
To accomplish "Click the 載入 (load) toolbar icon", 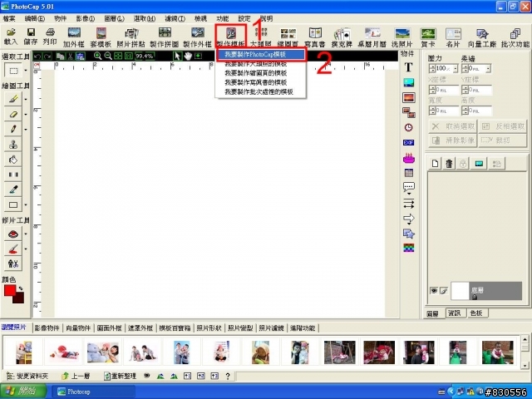I will 11,37.
